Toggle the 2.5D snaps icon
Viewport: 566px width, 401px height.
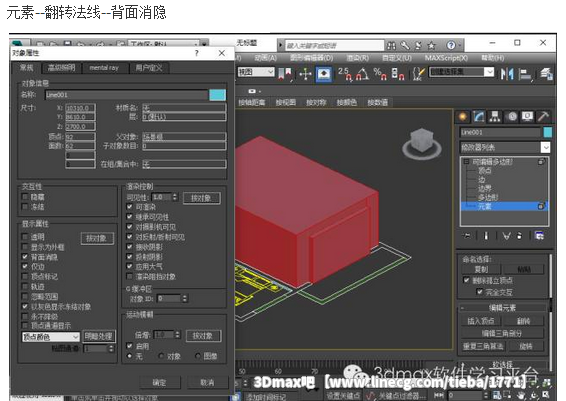(345, 74)
